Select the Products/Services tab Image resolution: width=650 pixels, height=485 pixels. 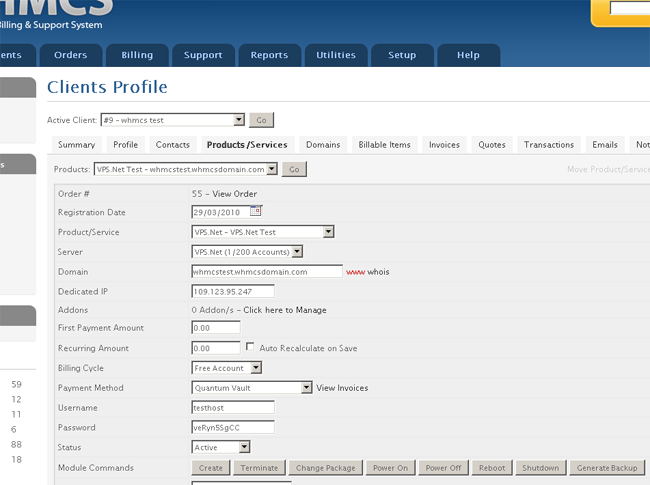point(247,145)
